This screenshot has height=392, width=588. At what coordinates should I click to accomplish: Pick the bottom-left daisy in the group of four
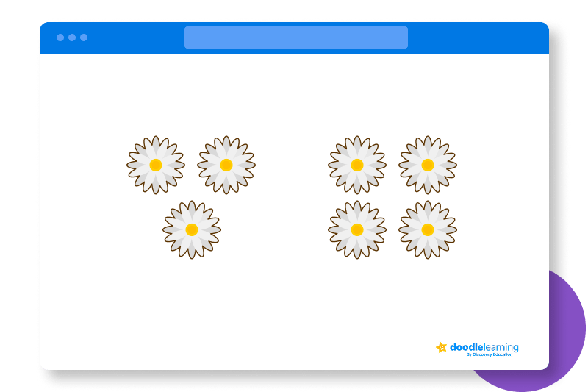(x=357, y=229)
